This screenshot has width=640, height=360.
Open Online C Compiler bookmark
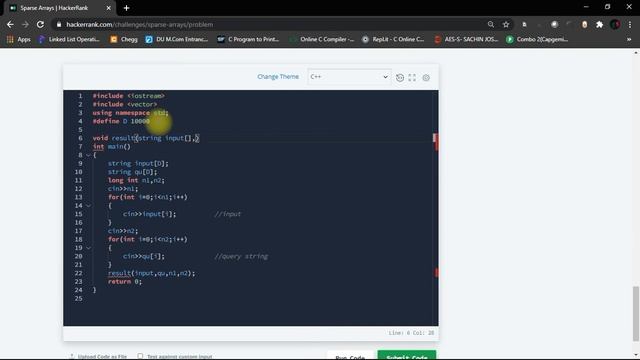point(322,39)
